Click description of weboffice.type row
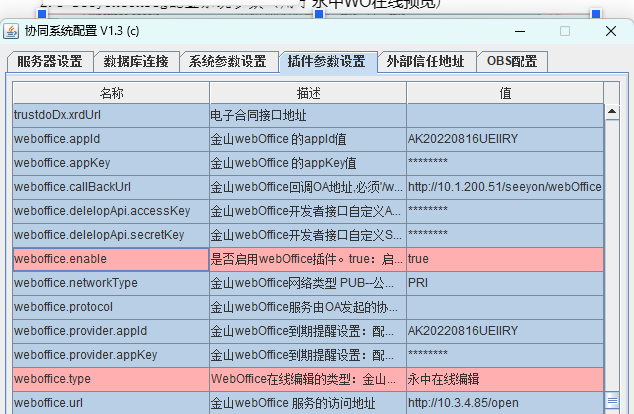The height and width of the screenshot is (414, 634). [308, 379]
